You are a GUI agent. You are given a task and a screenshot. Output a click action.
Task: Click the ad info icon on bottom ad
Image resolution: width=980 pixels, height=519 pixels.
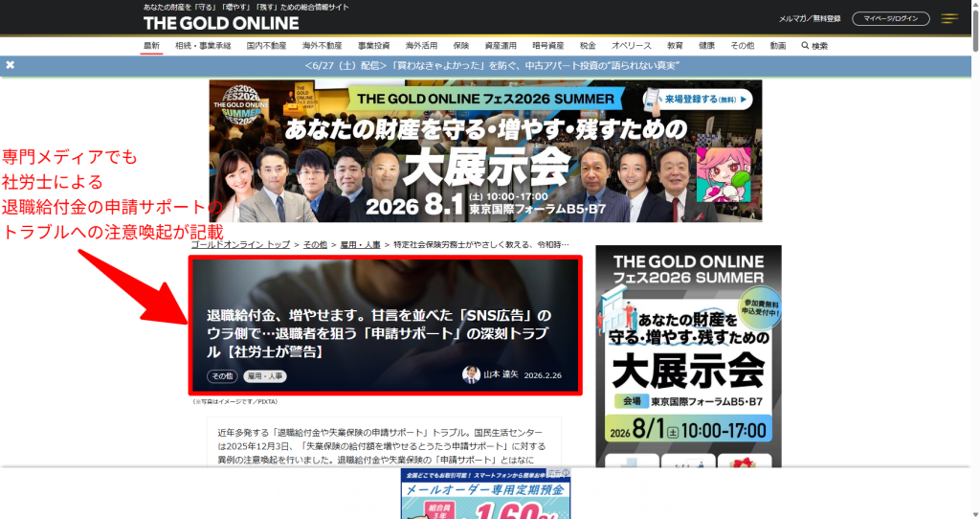(x=566, y=473)
